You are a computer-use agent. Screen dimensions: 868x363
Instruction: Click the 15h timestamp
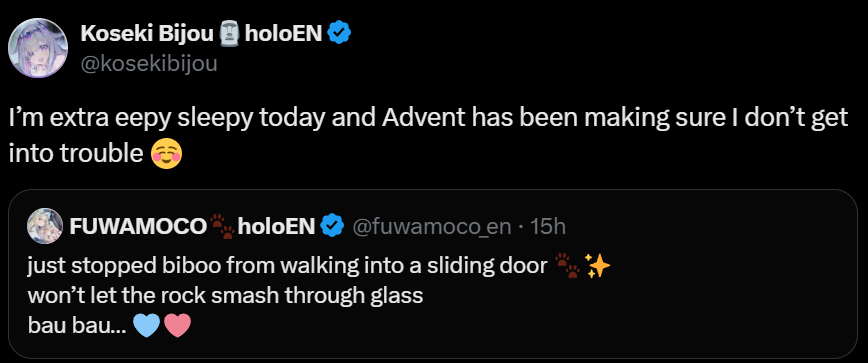[x=548, y=226]
